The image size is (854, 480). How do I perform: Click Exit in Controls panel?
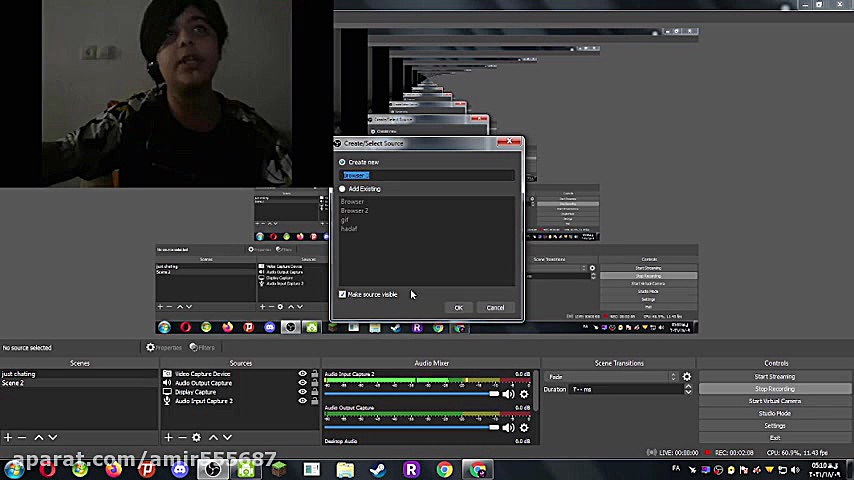(774, 438)
